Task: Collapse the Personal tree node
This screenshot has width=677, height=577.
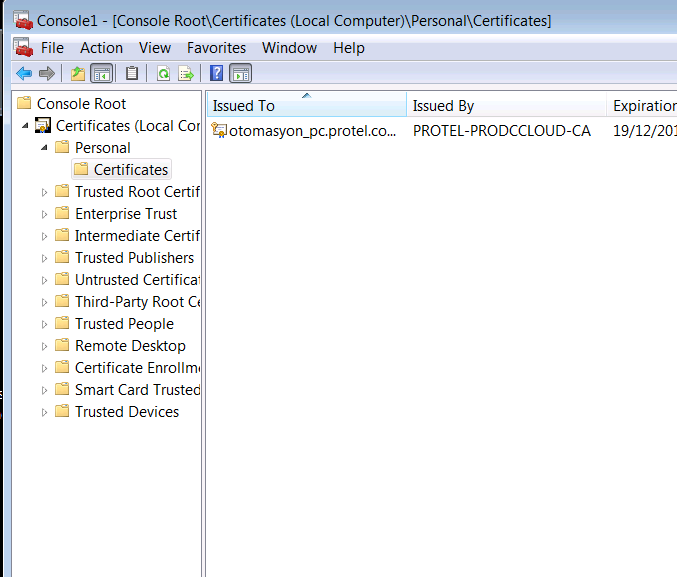Action: (x=44, y=147)
